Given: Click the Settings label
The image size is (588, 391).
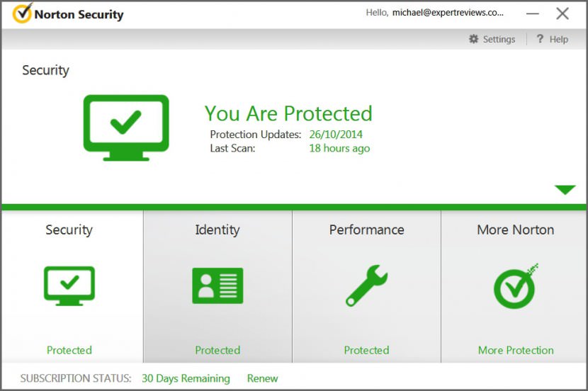Looking at the screenshot, I should coord(499,39).
